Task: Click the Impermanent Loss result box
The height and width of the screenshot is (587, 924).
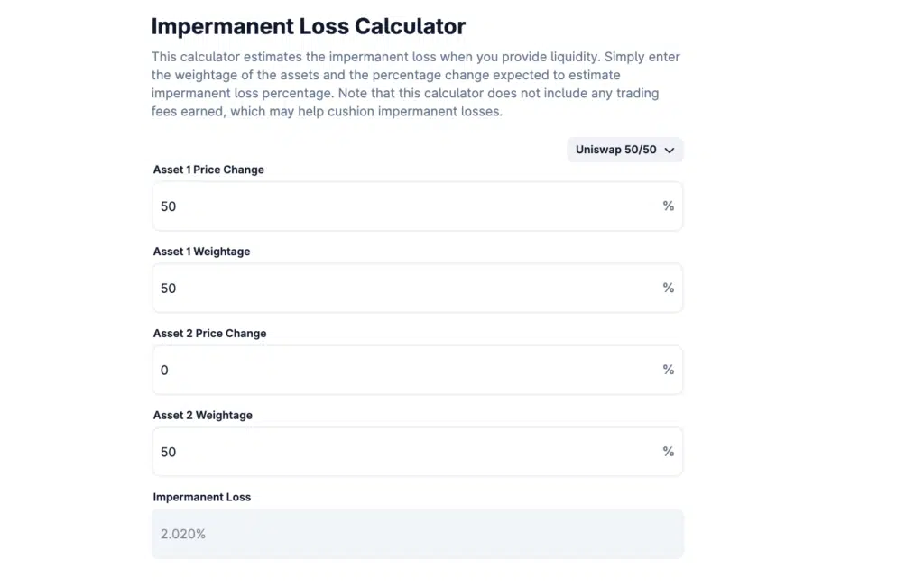Action: pos(417,534)
